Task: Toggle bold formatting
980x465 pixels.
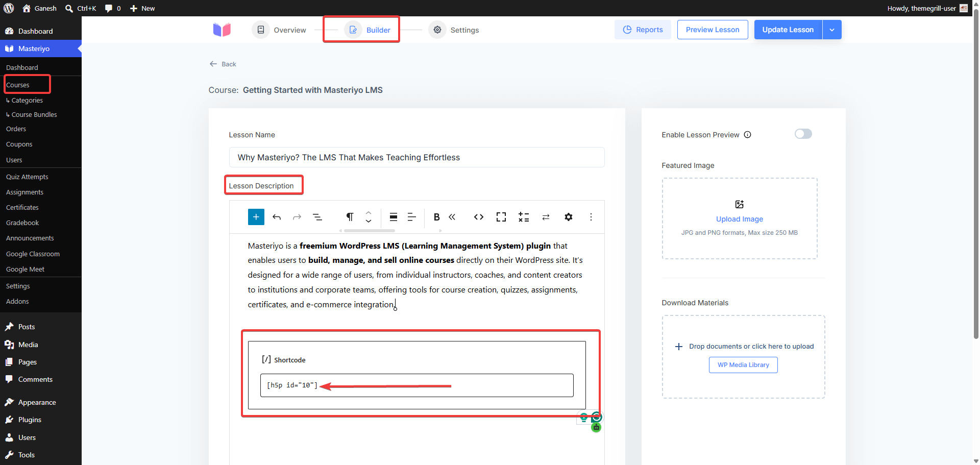Action: tap(436, 217)
